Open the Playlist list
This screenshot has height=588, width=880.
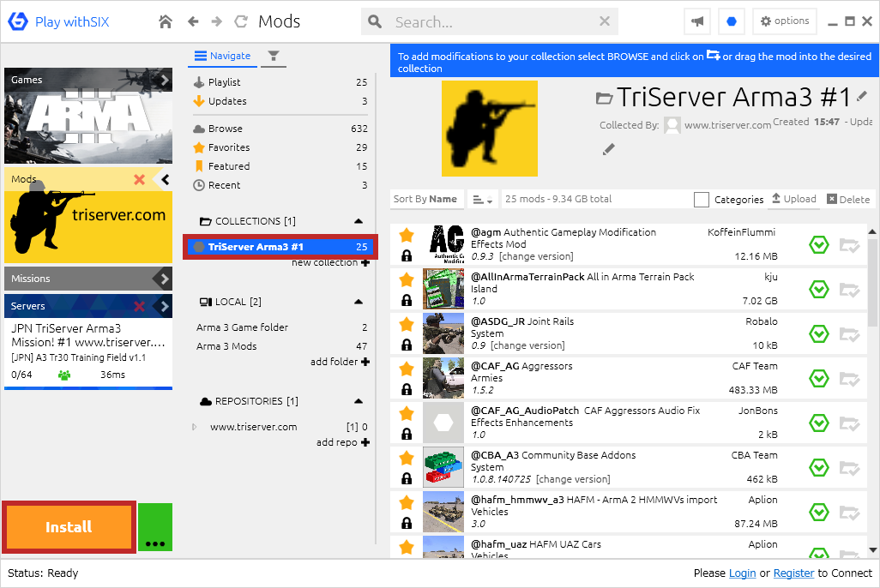point(280,82)
